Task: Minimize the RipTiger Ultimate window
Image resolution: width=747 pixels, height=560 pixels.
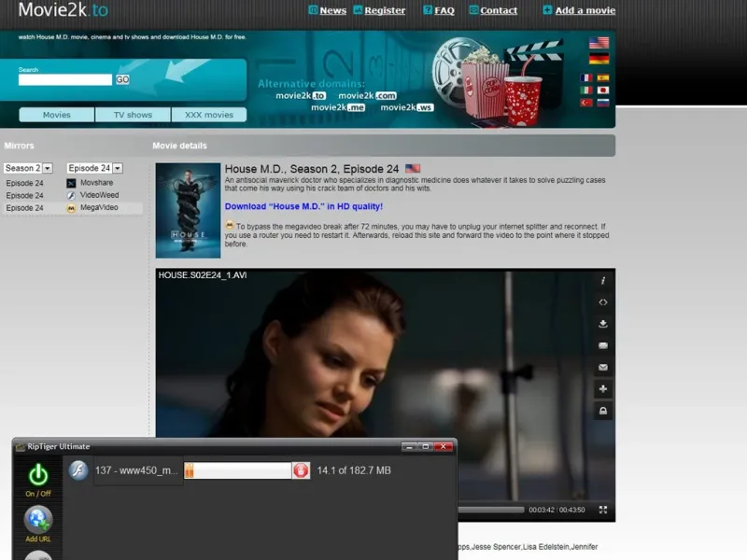Action: (409, 447)
